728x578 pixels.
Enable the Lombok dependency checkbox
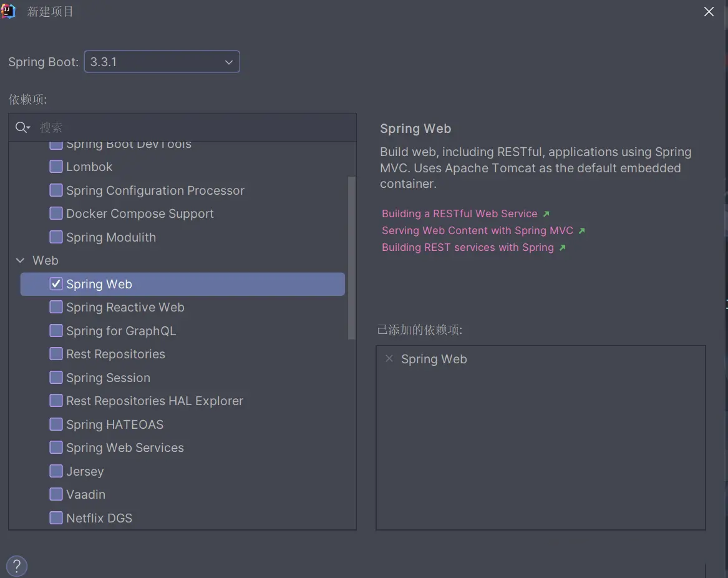pos(56,167)
